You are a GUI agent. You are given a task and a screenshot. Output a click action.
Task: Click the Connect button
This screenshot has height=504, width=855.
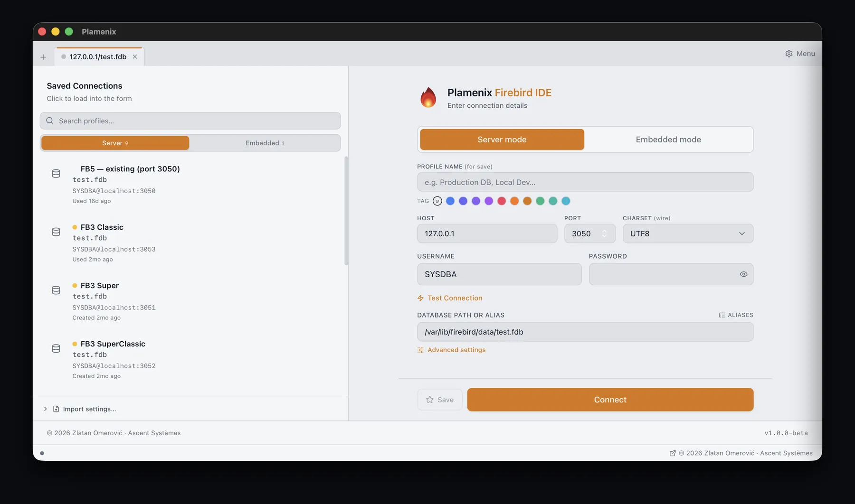coord(610,400)
